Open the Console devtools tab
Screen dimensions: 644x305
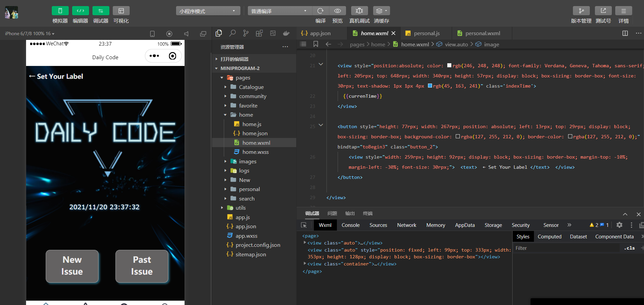click(350, 225)
